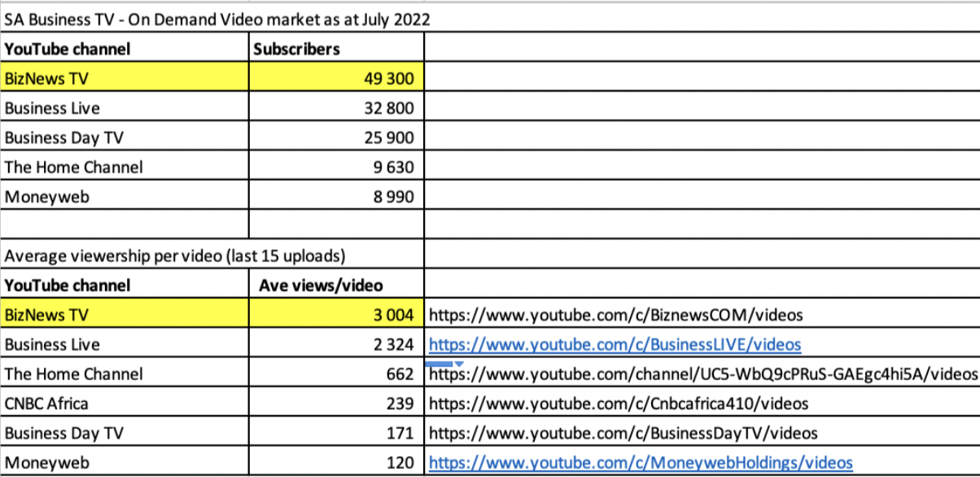Viewport: 980px width, 477px height.
Task: Select the channel/UC5-WbQ9cPRuS URL cell
Action: 702,374
